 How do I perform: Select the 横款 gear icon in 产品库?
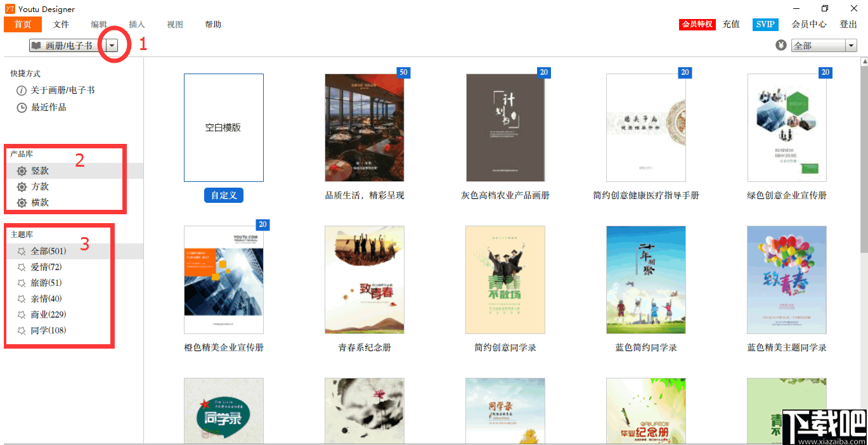point(21,202)
